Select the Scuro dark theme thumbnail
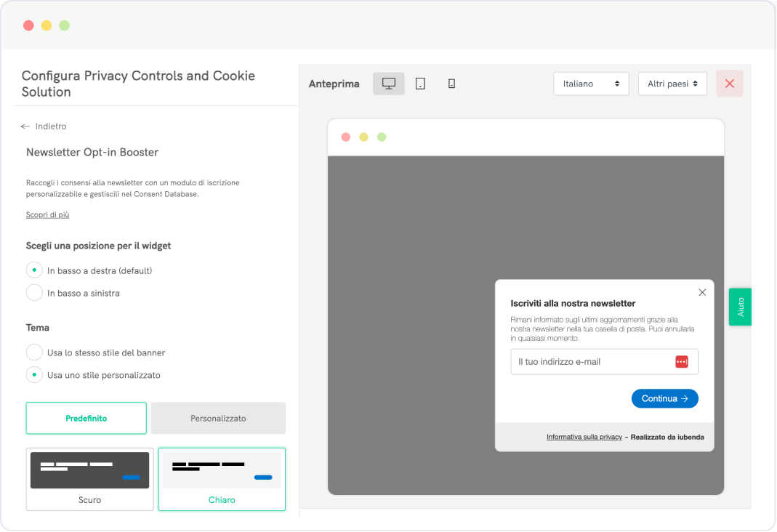The height and width of the screenshot is (532, 777). tap(89, 478)
